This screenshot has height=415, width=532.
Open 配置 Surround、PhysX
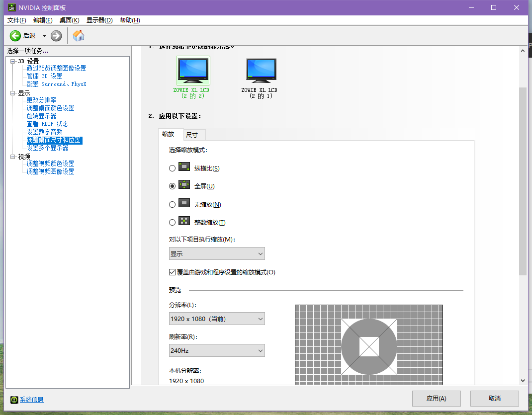tap(56, 84)
